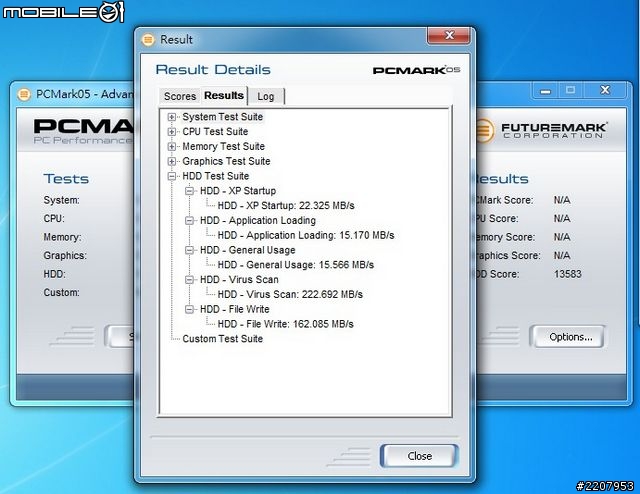The width and height of the screenshot is (640, 494).
Task: Click the Futuremark Corporation logo icon
Action: (485, 131)
